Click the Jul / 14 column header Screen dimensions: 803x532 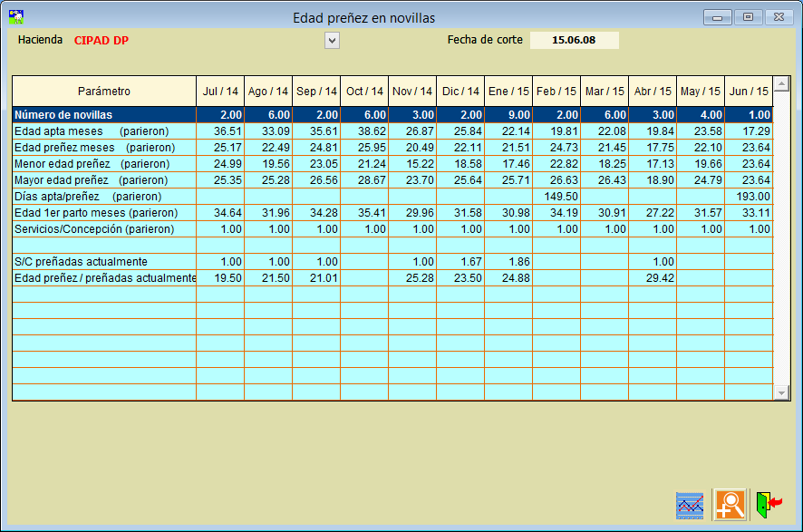pyautogui.click(x=220, y=92)
